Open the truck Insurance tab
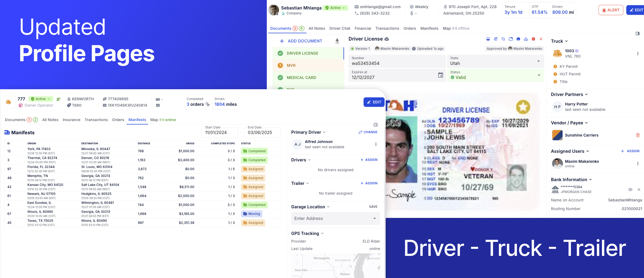This screenshot has height=278, width=644. [x=71, y=120]
